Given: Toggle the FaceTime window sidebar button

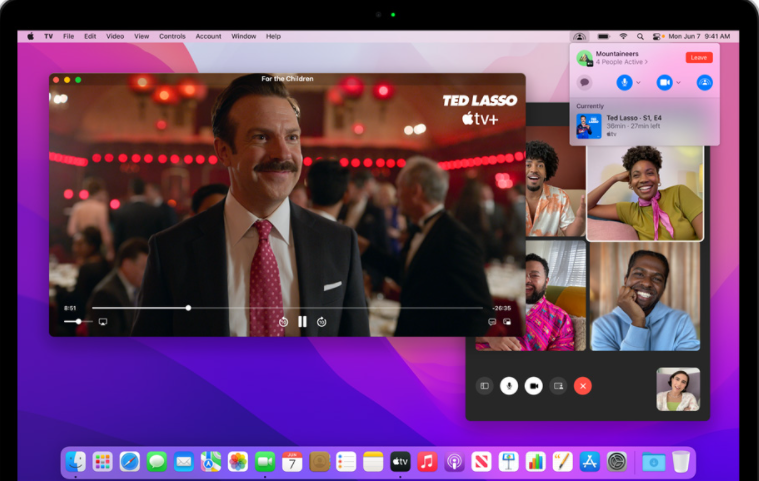Looking at the screenshot, I should pyautogui.click(x=484, y=386).
